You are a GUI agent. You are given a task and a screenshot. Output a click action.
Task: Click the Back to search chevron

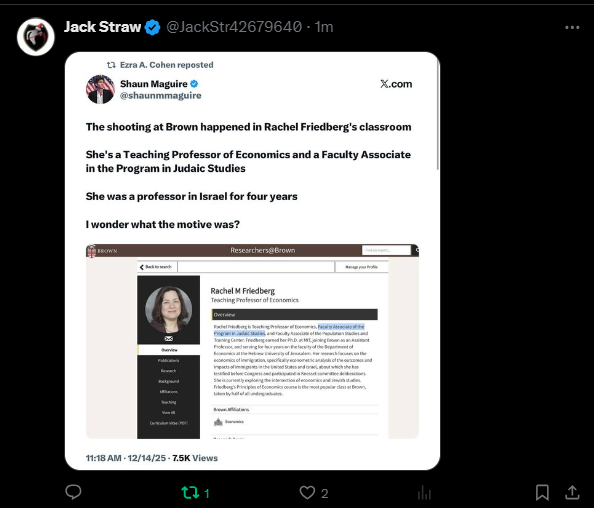point(142,267)
